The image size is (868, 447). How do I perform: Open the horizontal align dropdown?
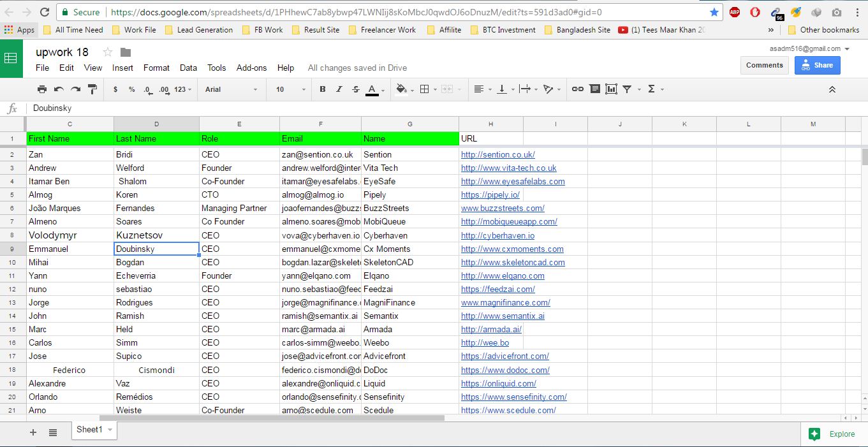point(482,89)
